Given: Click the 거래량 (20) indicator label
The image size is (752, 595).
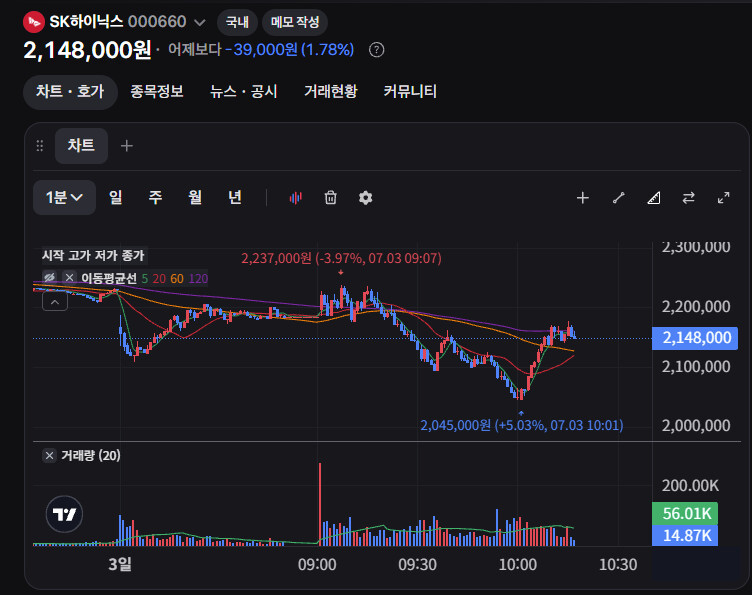Looking at the screenshot, I should [x=91, y=455].
